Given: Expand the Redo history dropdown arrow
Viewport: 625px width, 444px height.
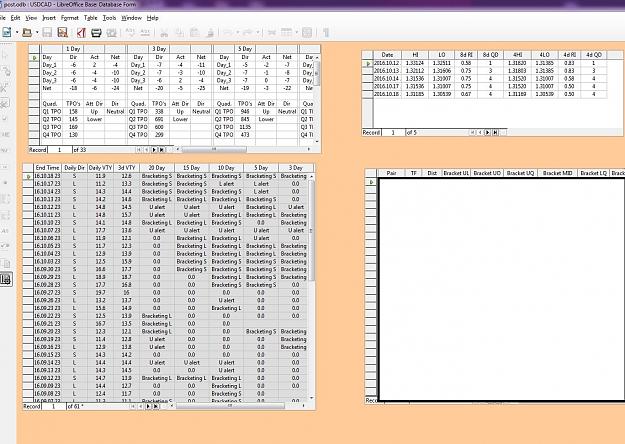Looking at the screenshot, I should coord(258,32).
